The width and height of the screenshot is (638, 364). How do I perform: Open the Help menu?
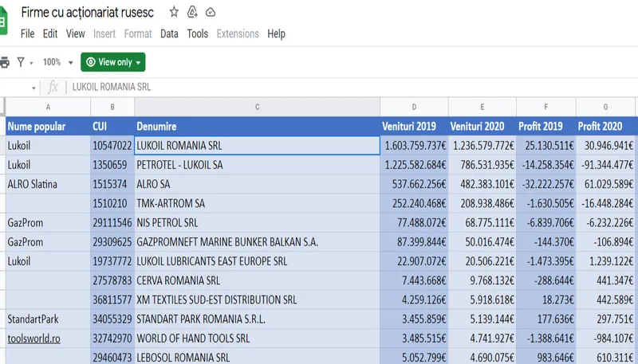click(276, 33)
